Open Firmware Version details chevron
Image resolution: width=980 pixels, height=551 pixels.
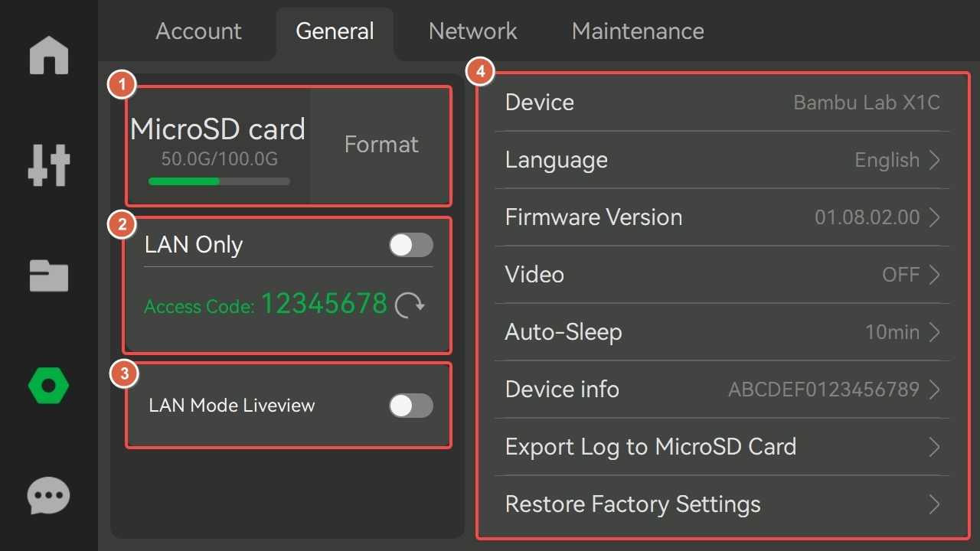934,217
